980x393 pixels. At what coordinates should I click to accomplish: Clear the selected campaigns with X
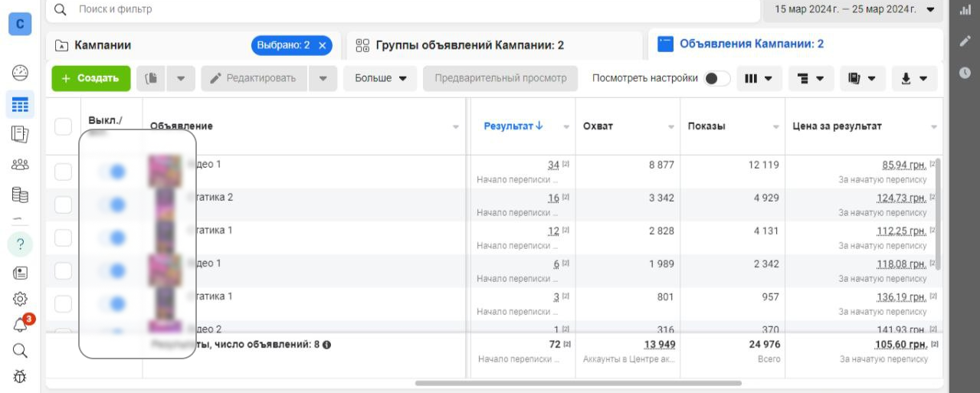(323, 45)
